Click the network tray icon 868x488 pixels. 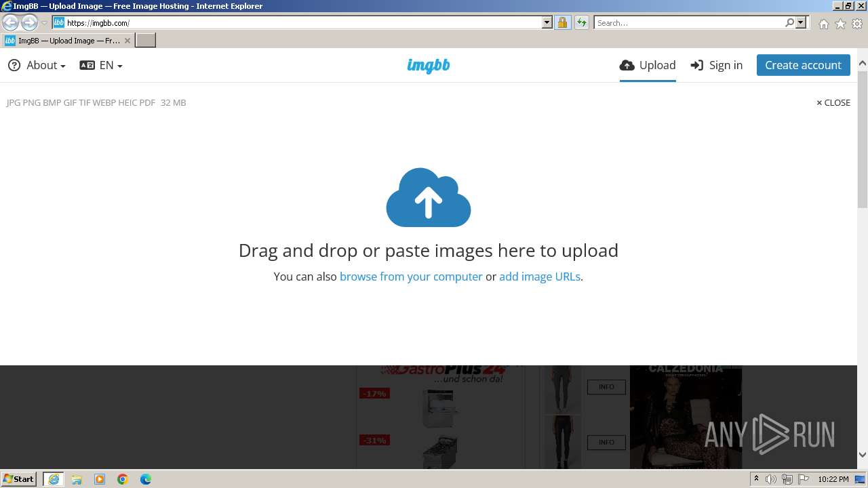tap(787, 479)
